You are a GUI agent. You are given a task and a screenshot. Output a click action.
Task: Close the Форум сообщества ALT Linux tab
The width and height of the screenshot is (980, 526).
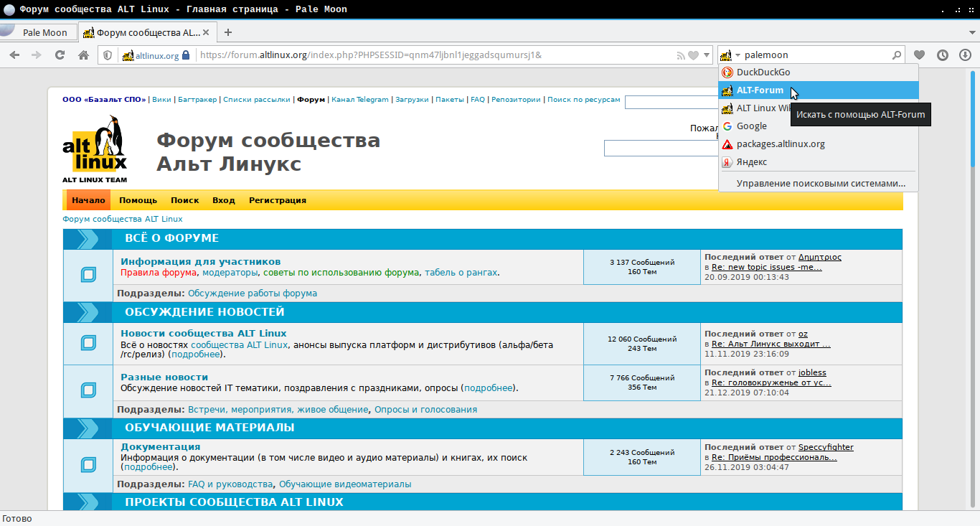pos(207,32)
